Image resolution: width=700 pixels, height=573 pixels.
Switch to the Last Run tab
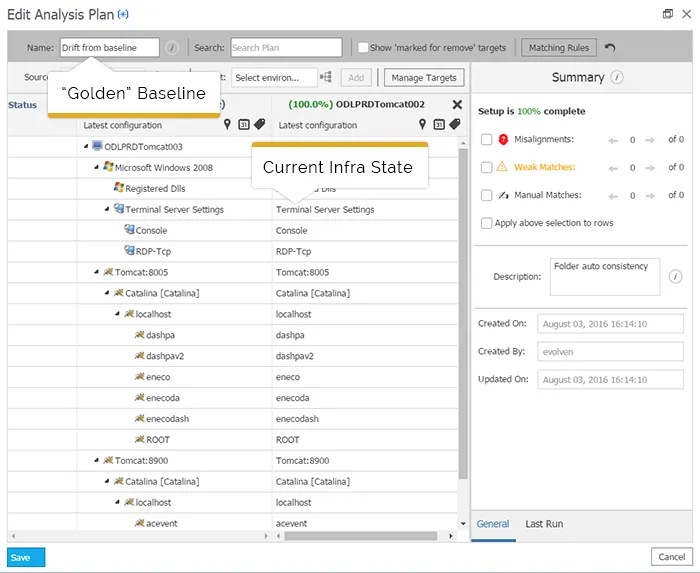543,524
